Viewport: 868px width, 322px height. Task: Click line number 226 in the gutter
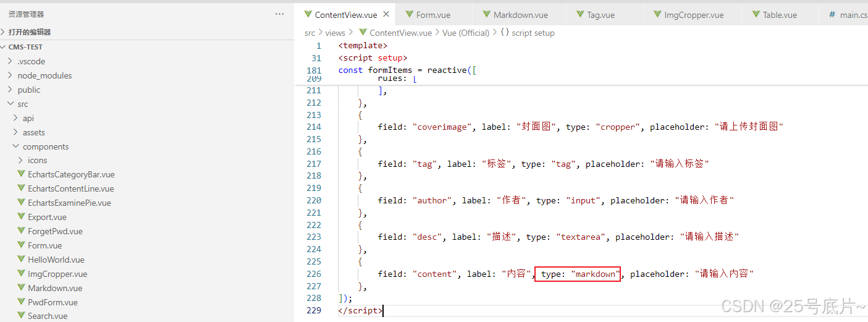(314, 274)
